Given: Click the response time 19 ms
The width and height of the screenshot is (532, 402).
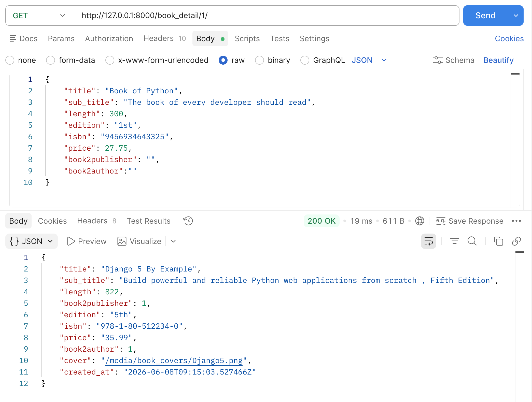Looking at the screenshot, I should [361, 221].
